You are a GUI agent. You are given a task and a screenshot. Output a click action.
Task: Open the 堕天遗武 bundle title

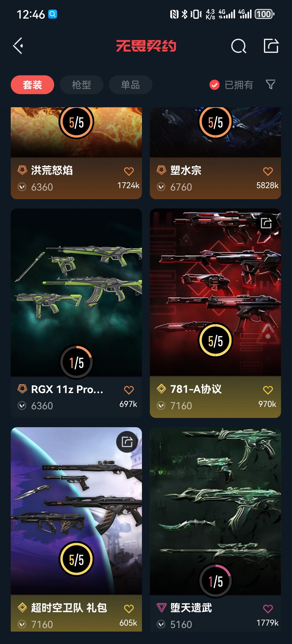click(x=191, y=608)
